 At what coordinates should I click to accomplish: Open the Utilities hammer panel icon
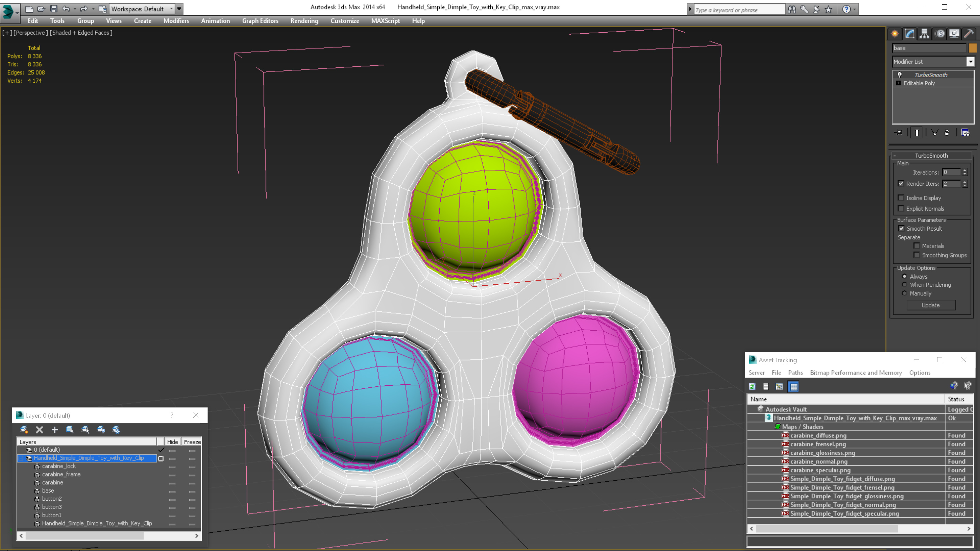968,34
